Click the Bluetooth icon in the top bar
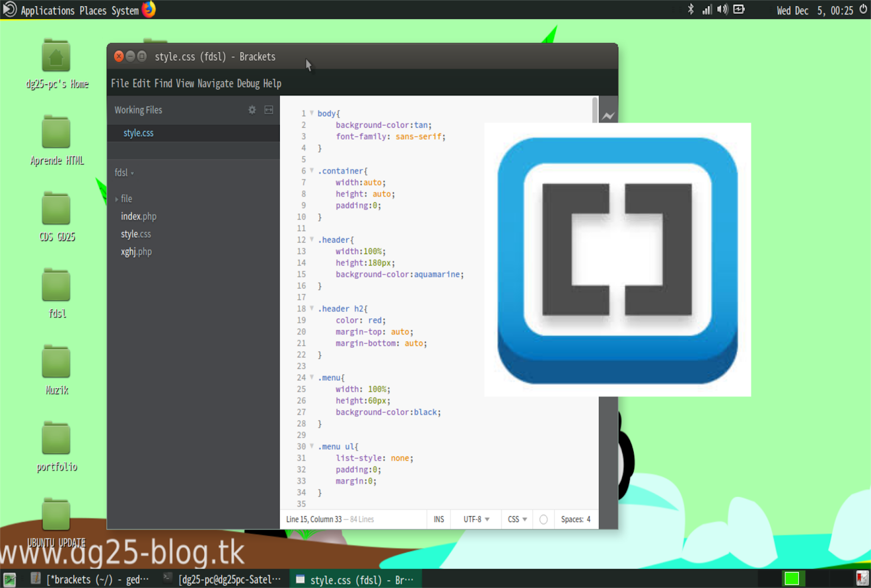 pos(691,9)
